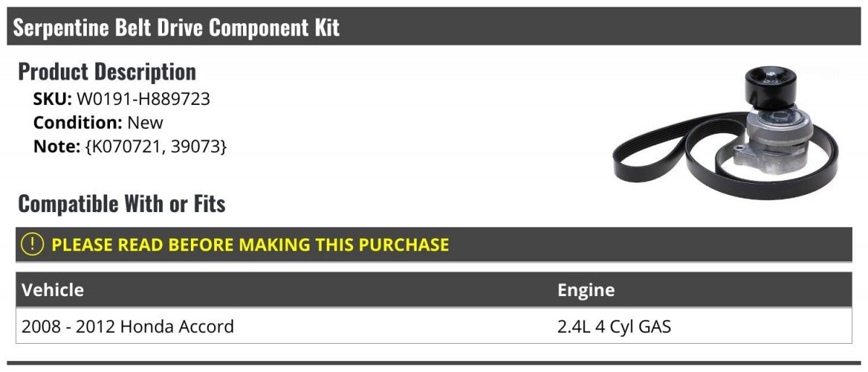868x372 pixels.
Task: Click the Condition label
Action: (x=78, y=122)
